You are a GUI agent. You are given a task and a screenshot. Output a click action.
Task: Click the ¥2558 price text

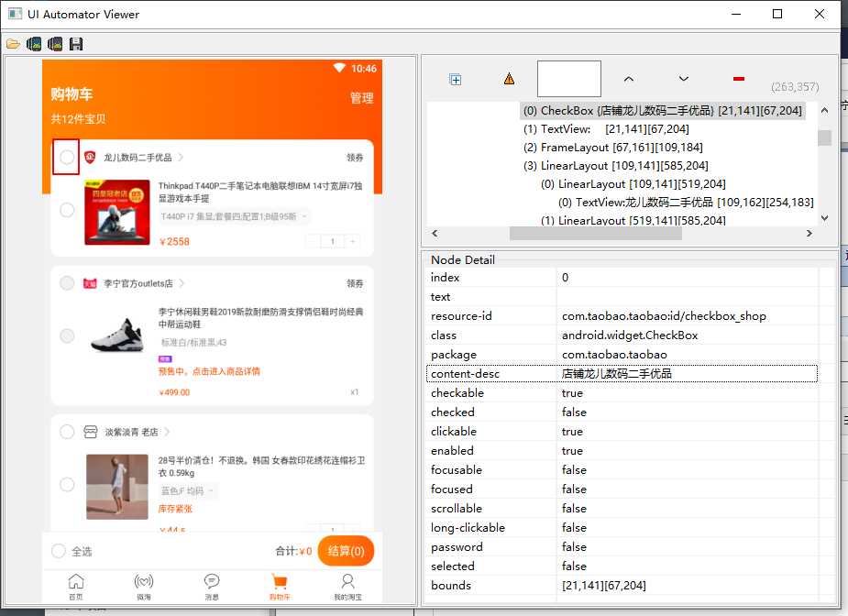pyautogui.click(x=175, y=242)
